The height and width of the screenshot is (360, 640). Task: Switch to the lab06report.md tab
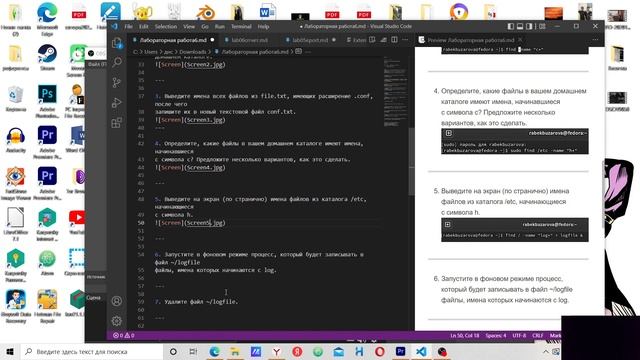(x=310, y=40)
